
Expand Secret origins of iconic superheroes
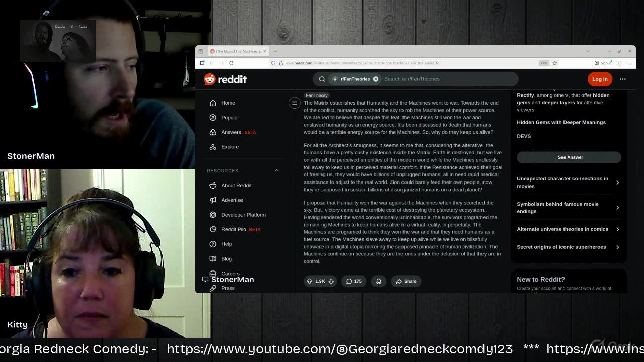coord(569,247)
